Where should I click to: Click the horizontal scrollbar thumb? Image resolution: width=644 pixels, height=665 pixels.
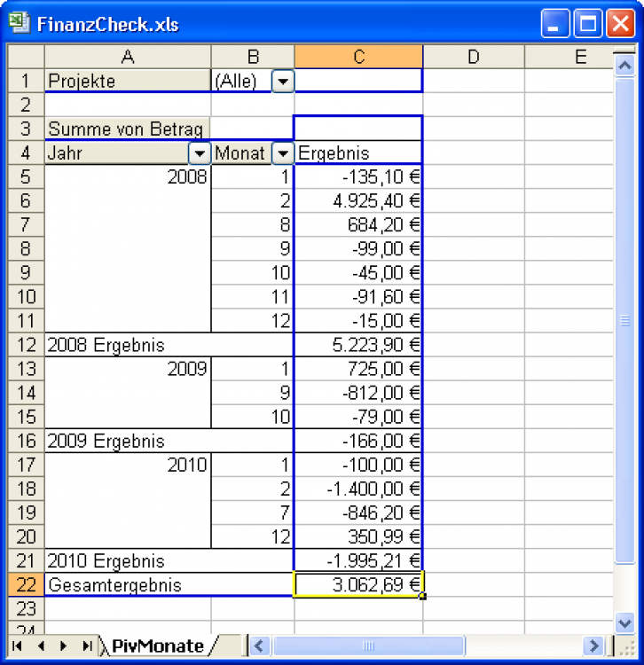pyautogui.click(x=369, y=645)
